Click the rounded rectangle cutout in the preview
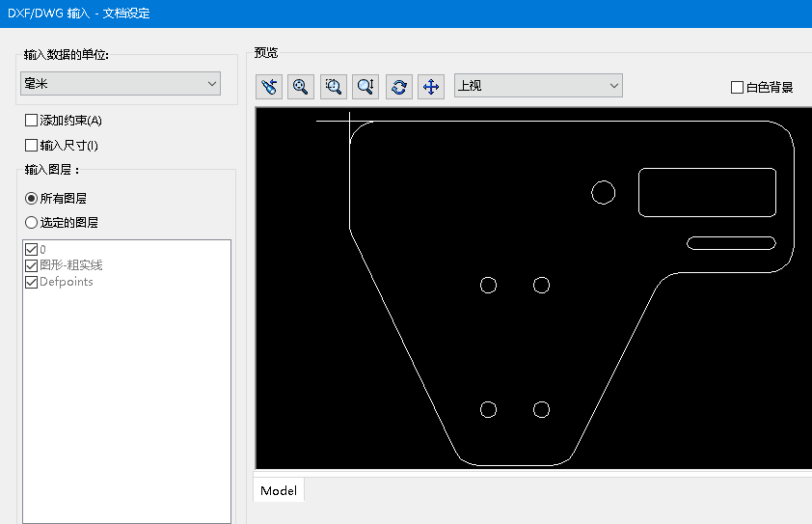Image resolution: width=812 pixels, height=524 pixels. tap(708, 192)
